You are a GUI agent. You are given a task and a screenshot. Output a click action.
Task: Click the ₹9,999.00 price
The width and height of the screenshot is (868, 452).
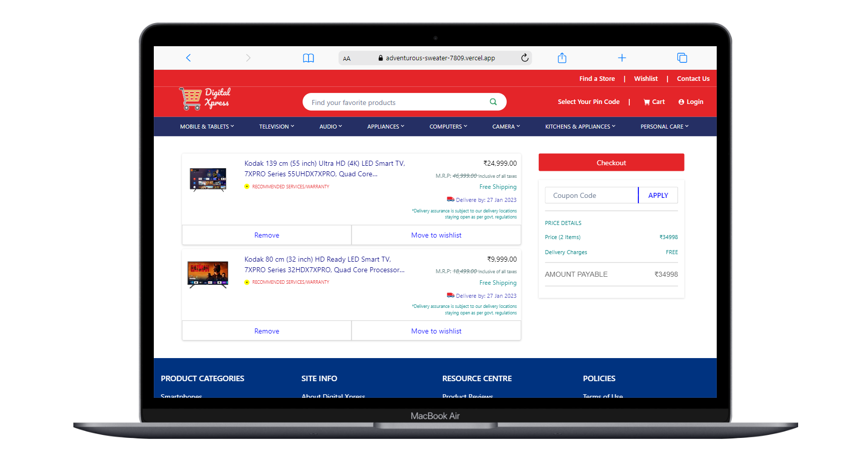point(502,259)
